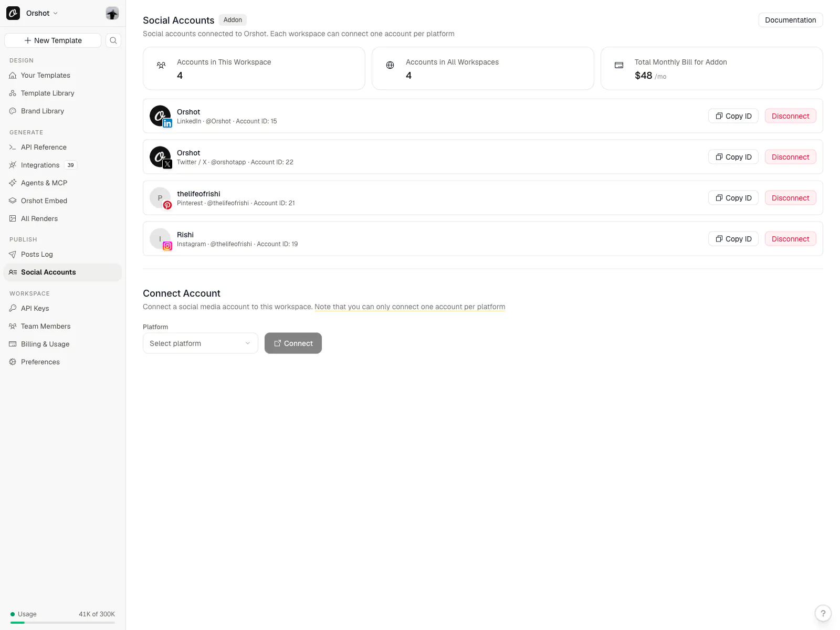The width and height of the screenshot is (840, 630).
Task: Click Twitter / X · @orshotapp account details
Action: 235,162
